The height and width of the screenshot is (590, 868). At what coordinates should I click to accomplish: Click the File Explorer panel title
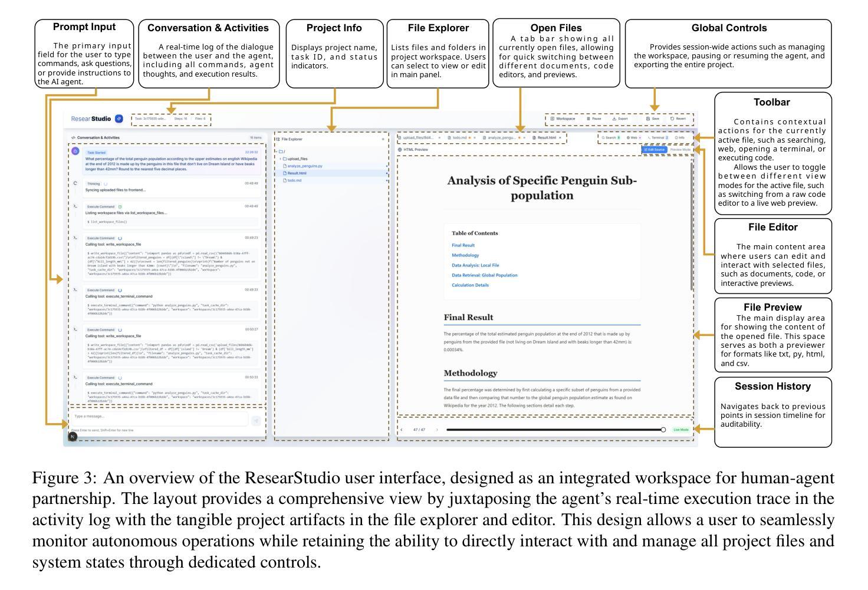291,140
